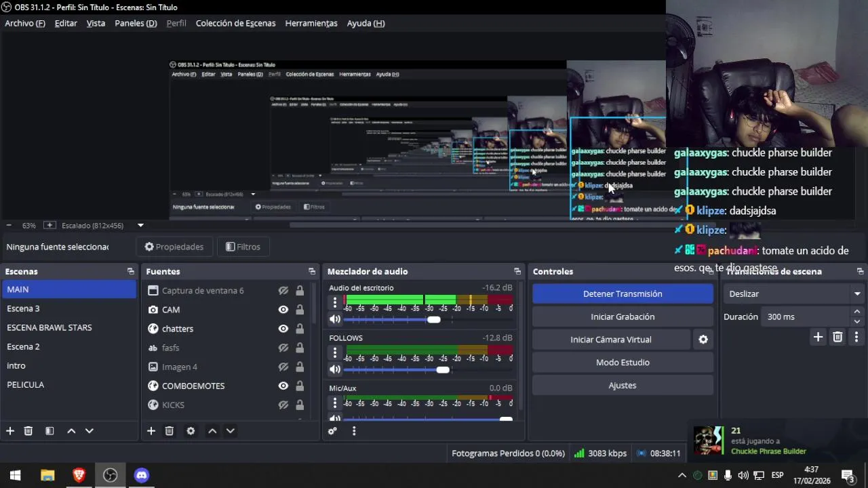This screenshot has height=488, width=868.
Task: Move source up arrow in Fuentes
Action: tap(212, 431)
